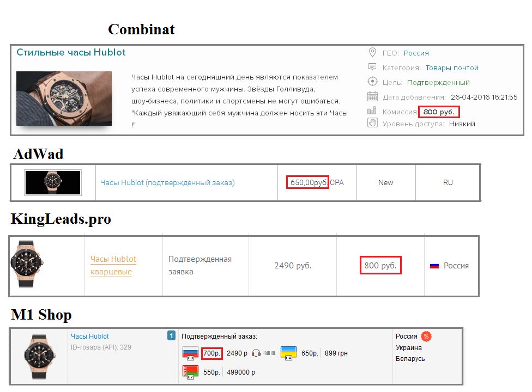Open the Стильные часы Hublot offer title
532x392 pixels.
pos(71,53)
